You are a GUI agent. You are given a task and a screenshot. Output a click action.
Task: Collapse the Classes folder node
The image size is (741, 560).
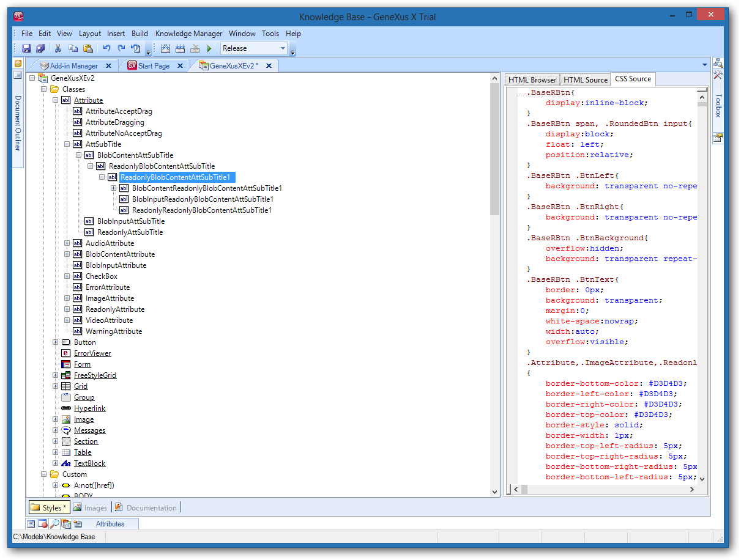(x=44, y=89)
